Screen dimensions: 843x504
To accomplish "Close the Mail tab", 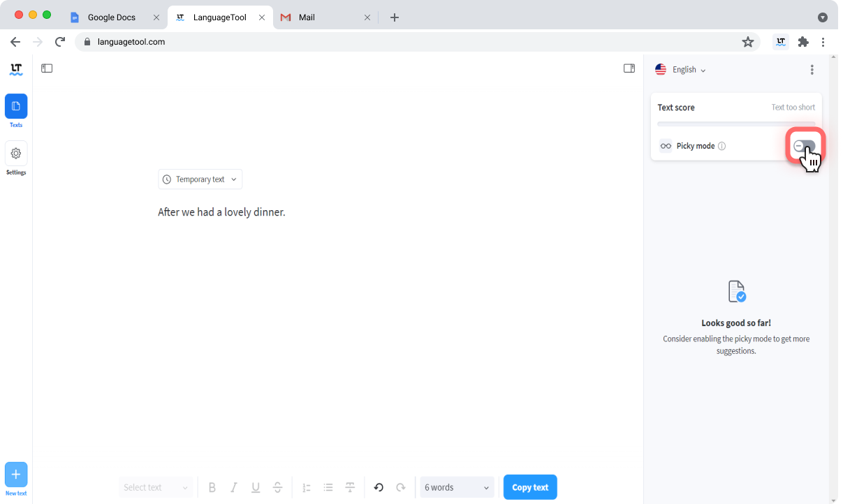I will point(368,17).
